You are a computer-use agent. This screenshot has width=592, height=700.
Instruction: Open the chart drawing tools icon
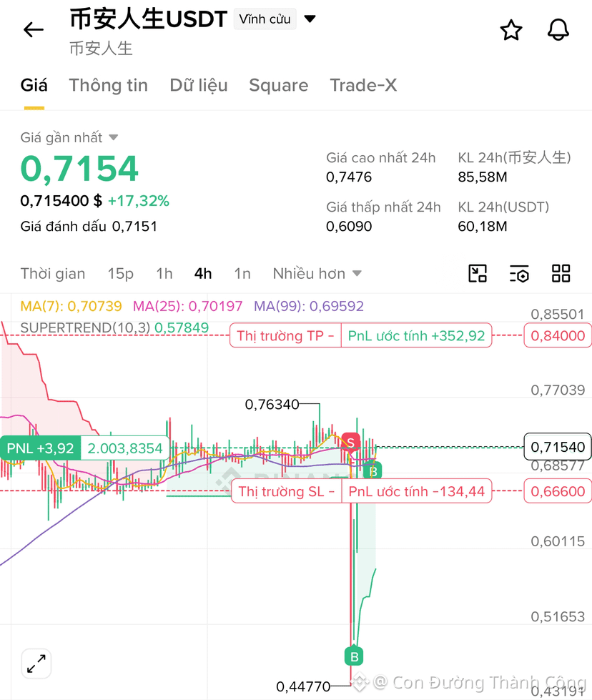[478, 274]
